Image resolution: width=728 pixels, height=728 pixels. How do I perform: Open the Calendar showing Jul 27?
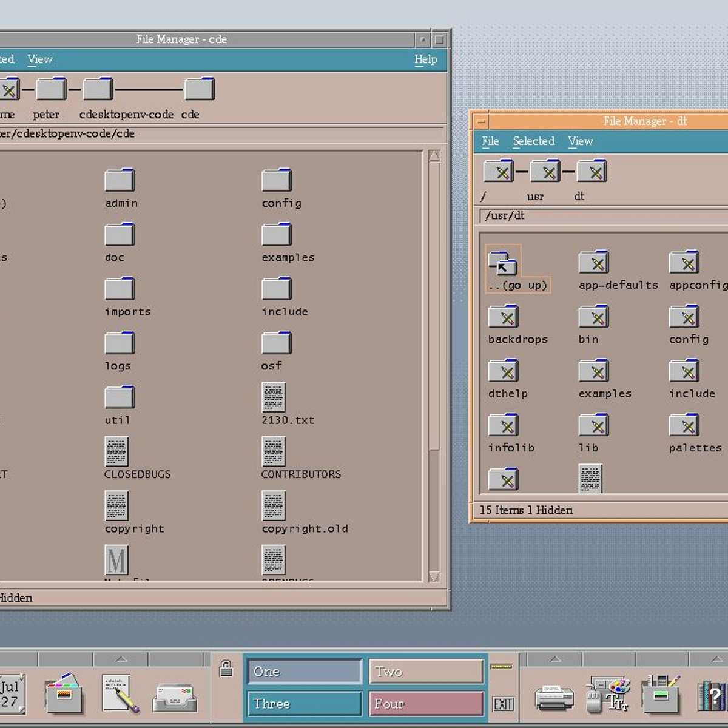click(11, 696)
